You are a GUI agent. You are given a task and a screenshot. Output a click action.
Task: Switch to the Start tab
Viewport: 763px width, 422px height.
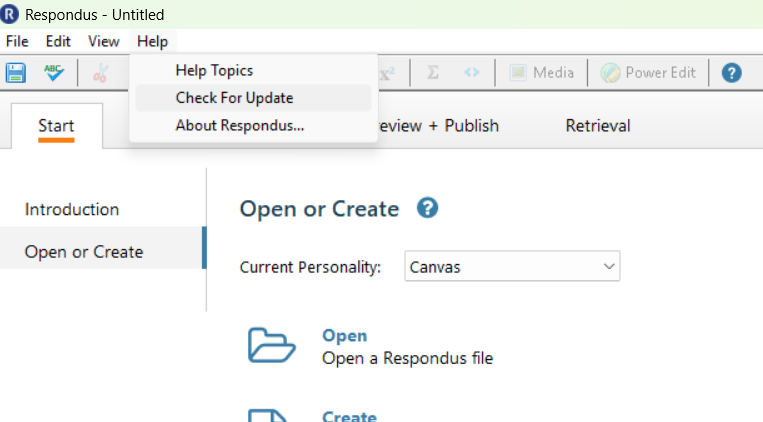click(x=56, y=126)
